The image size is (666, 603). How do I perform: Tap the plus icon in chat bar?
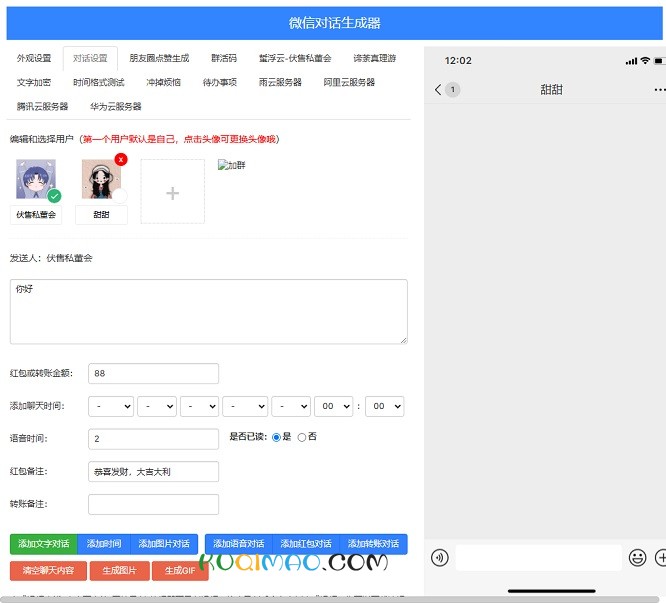(660, 558)
